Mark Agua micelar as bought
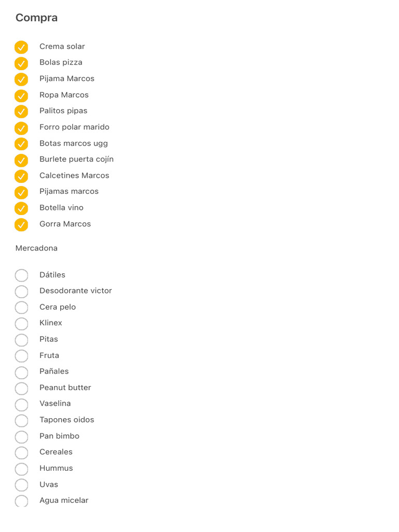The width and height of the screenshot is (399, 532). [x=21, y=501]
